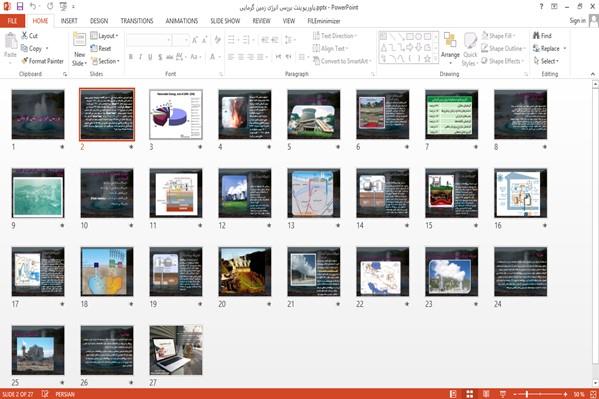The height and width of the screenshot is (399, 599).
Task: Clear all formatting icon
Action: pos(218,39)
